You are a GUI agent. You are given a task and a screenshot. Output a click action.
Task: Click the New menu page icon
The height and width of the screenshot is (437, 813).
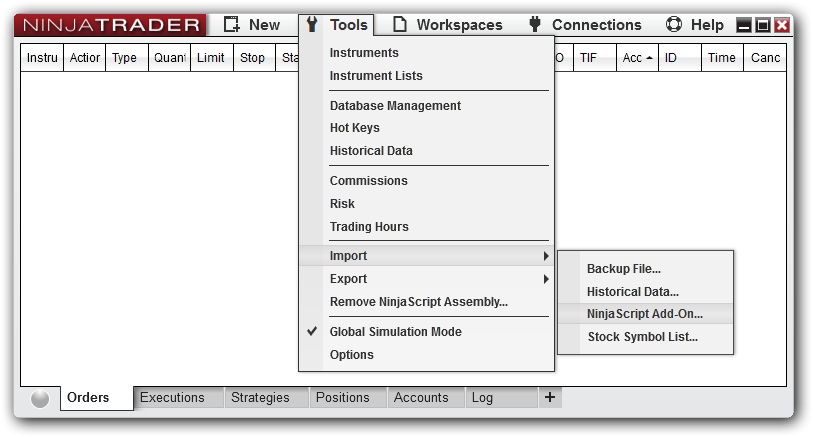point(232,24)
